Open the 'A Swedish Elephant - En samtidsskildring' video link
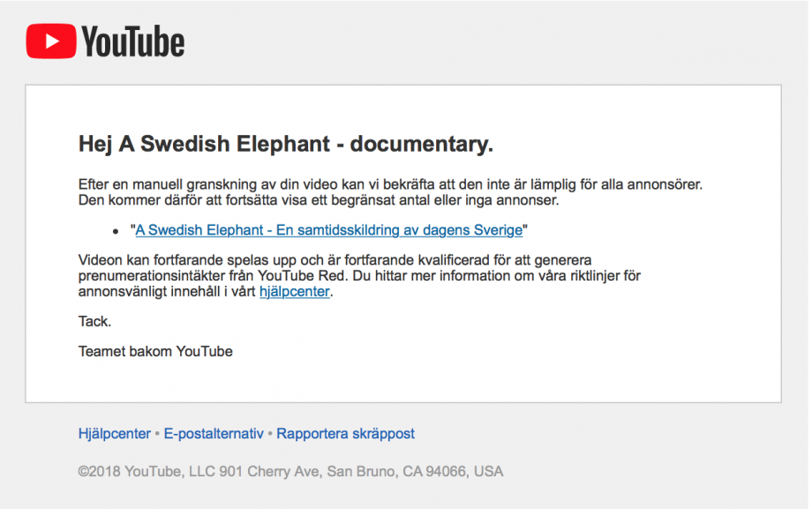The height and width of the screenshot is (509, 812). click(x=329, y=230)
